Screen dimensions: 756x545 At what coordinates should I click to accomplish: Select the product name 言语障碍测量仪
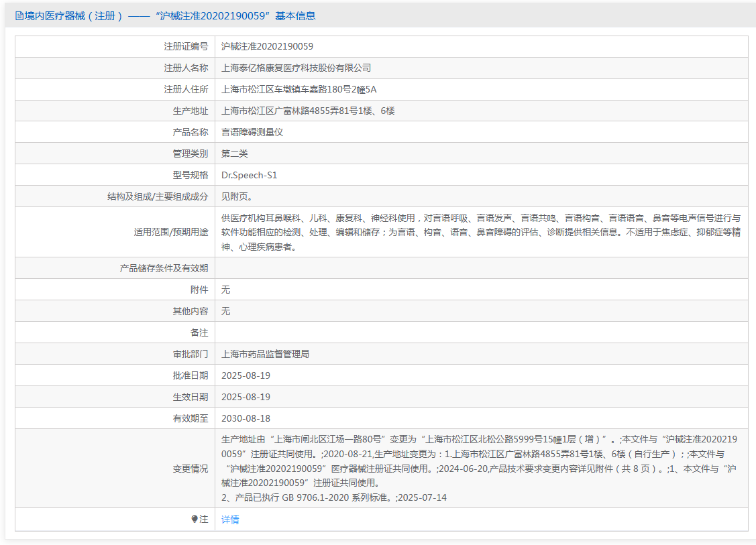(x=252, y=132)
